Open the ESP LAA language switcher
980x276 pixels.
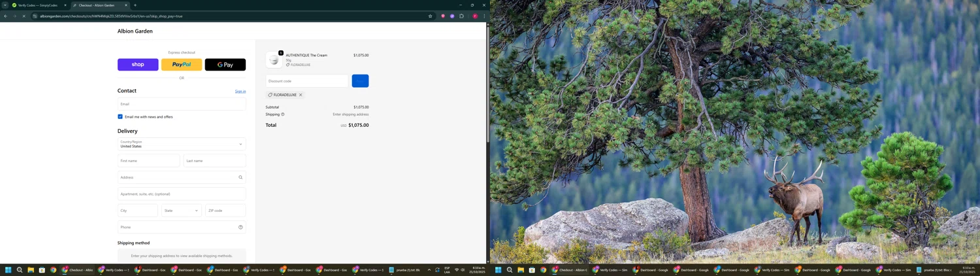tap(447, 269)
